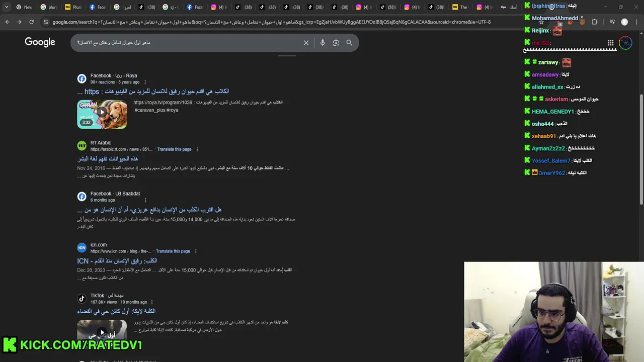Translate the RT Arabic page

(x=174, y=149)
